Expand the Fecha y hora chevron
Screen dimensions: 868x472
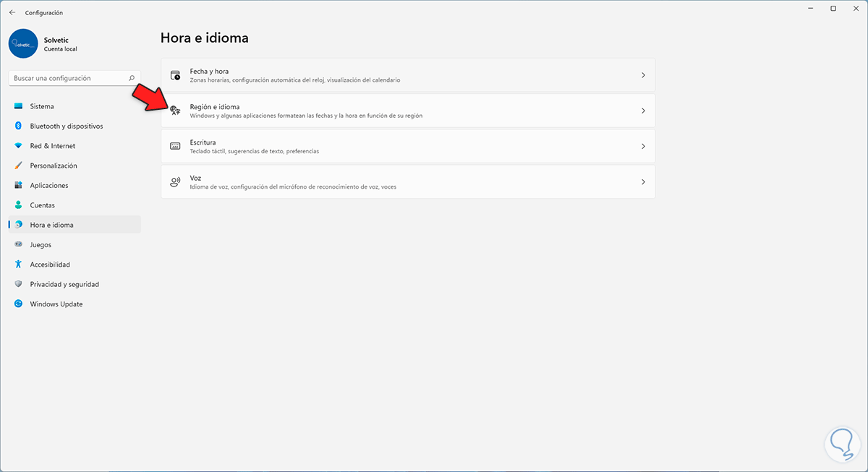pos(643,75)
